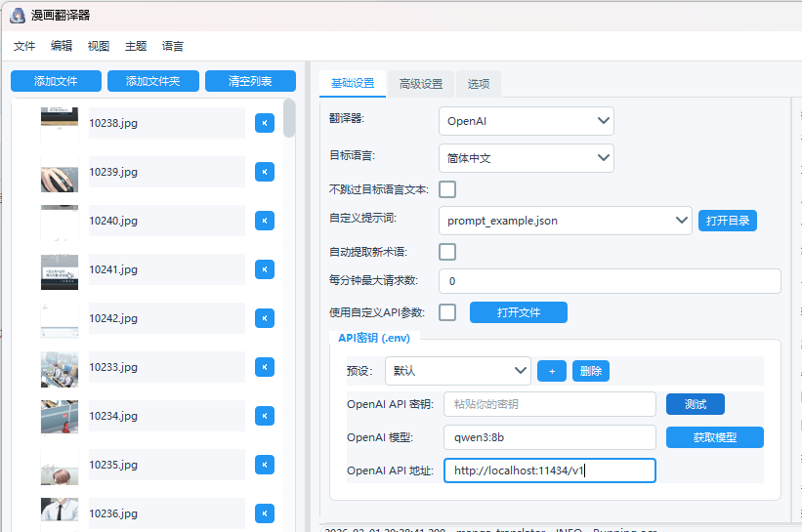Open the 主题 menu
Viewport: 802px width, 532px height.
(x=136, y=46)
